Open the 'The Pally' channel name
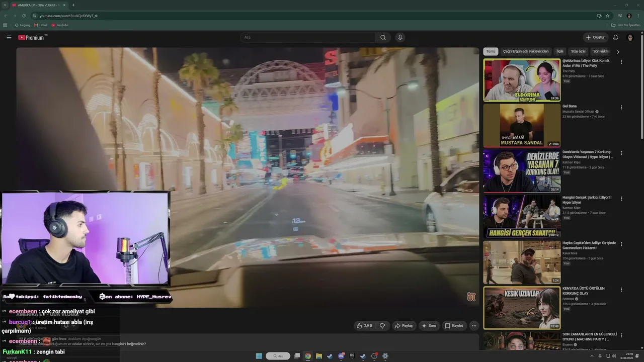The width and height of the screenshot is (644, 362). [x=569, y=71]
